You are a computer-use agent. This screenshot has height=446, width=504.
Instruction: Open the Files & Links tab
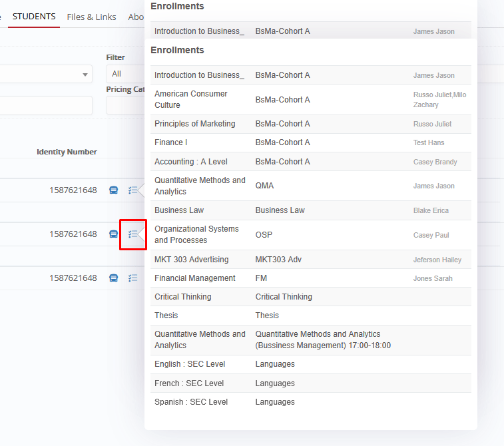pos(91,17)
